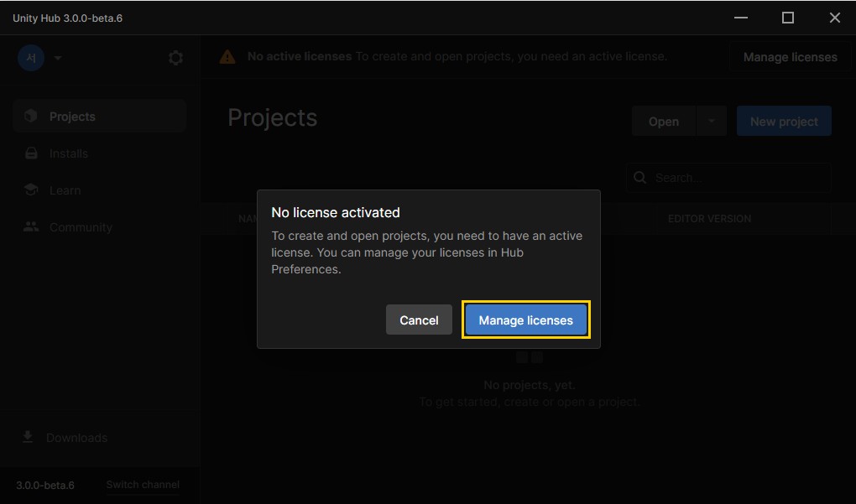This screenshot has width=856, height=504.
Task: Click the Learn graduation cap icon
Action: 31,190
